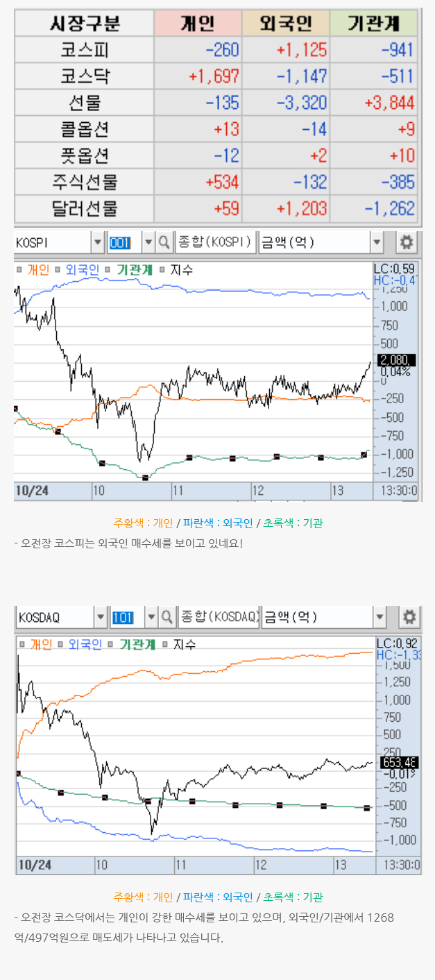Open 금액(억) unit dropdown on KOSPI chart

(x=377, y=242)
